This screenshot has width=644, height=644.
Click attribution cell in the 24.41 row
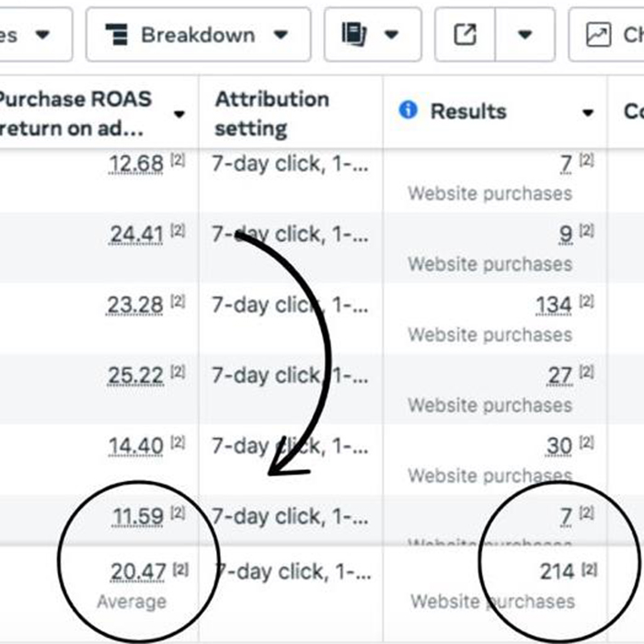click(290, 234)
